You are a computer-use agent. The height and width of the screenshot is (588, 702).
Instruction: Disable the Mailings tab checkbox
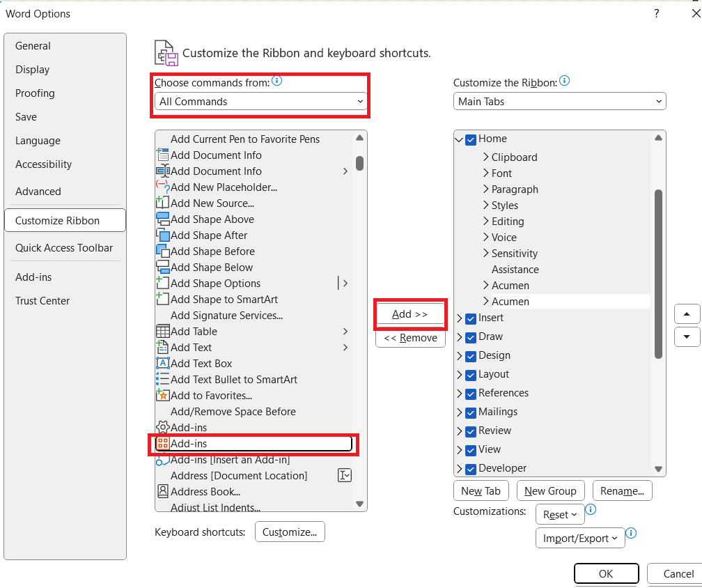[x=470, y=412]
